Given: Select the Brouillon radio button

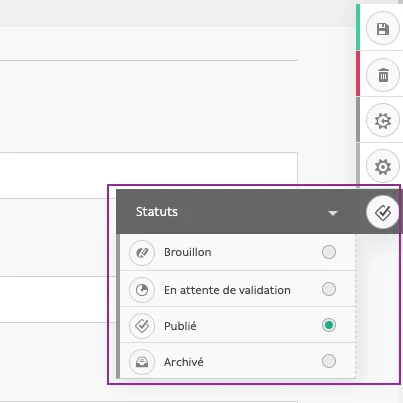Looking at the screenshot, I should tap(329, 252).
